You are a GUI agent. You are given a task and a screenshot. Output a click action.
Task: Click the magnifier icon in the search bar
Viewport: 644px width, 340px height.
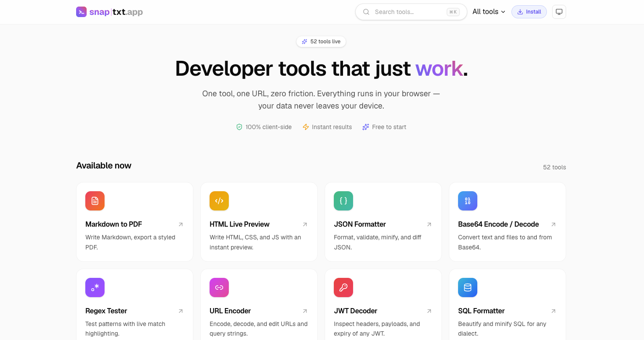tap(366, 12)
